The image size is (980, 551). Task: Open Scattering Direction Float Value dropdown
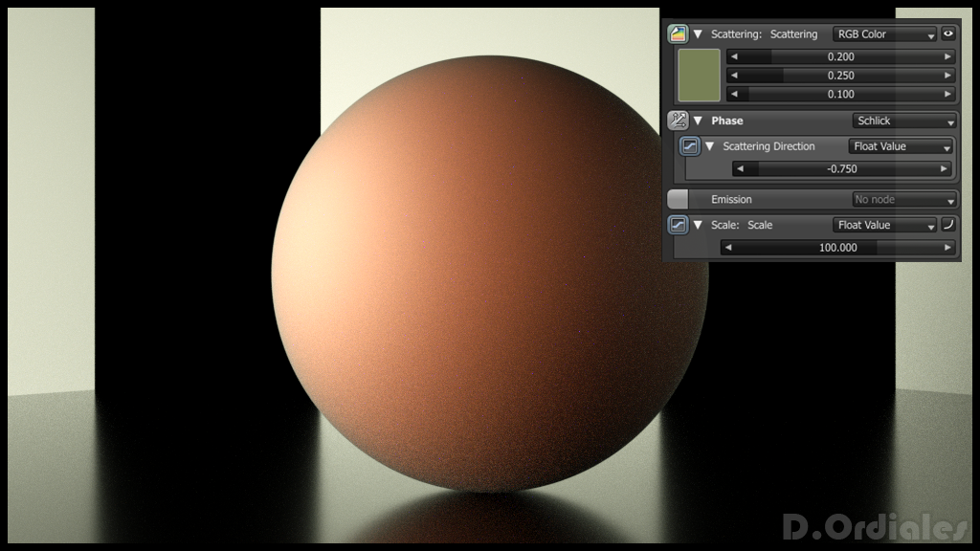coord(901,146)
